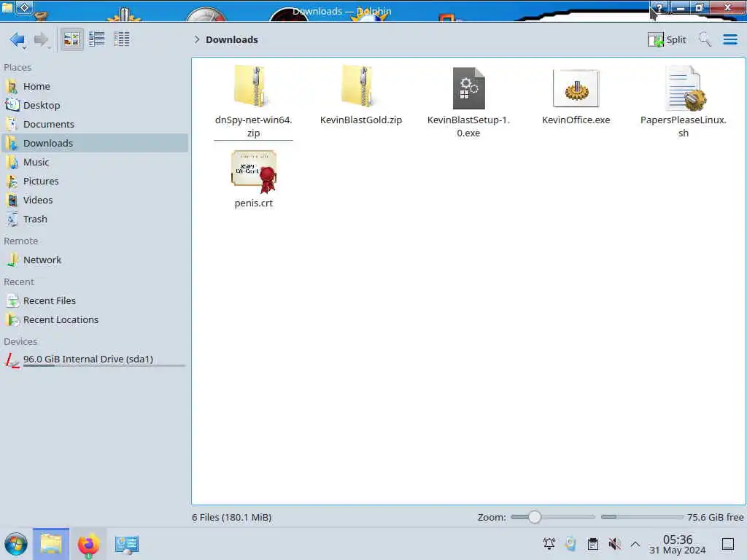Click the dnSpy-net-win64.zip file name
Viewport: 747px width, 560px height.
pyautogui.click(x=253, y=127)
